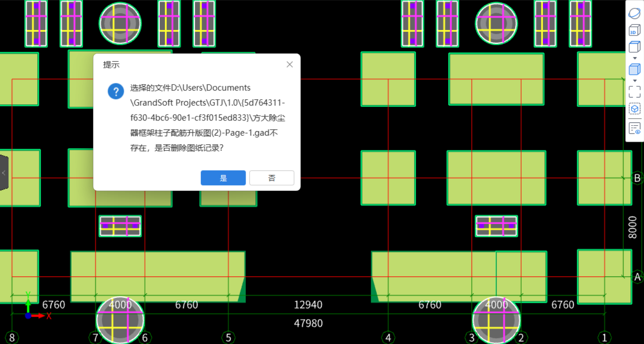Click the orbit rotate view icon
Image resolution: width=644 pixels, height=344 pixels.
(634, 13)
